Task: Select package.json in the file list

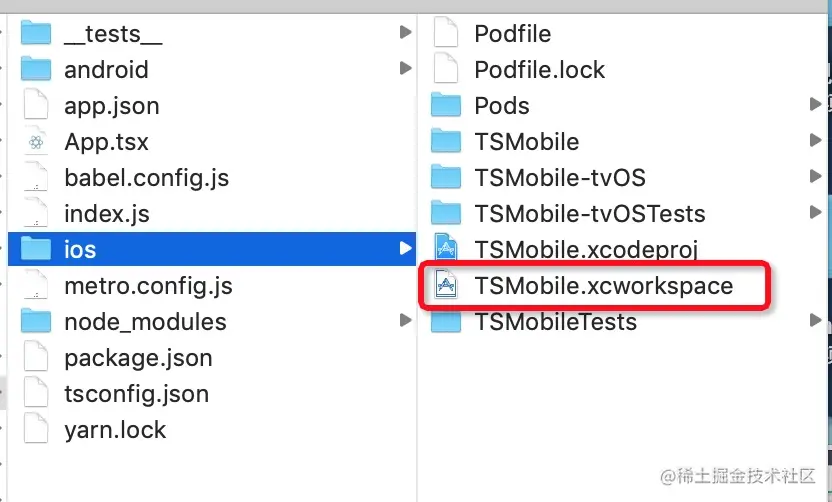Action: [x=137, y=358]
